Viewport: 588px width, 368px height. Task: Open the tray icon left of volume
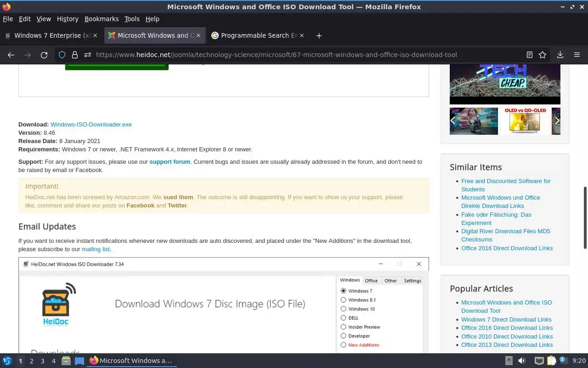[x=509, y=361]
